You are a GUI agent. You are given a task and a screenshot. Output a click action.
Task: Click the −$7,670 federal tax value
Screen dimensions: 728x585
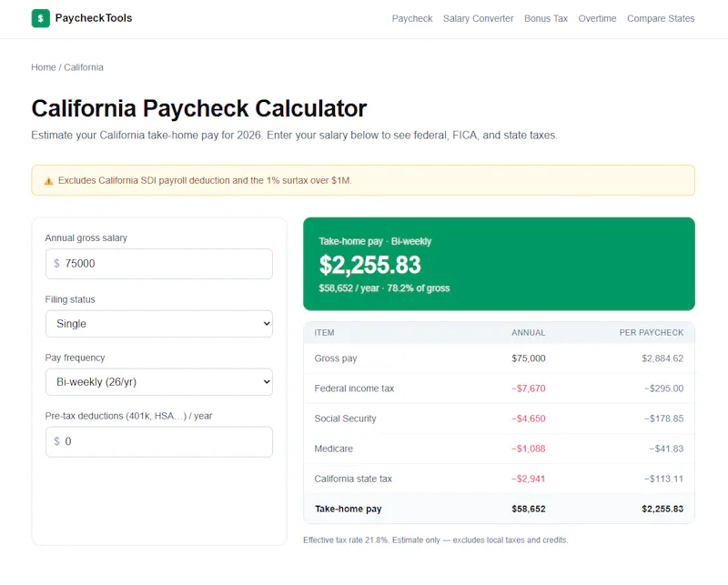pyautogui.click(x=529, y=388)
